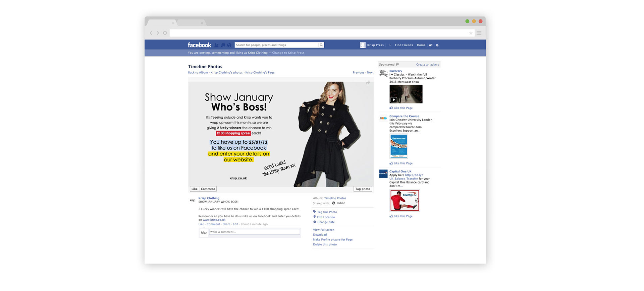Click the Download photo link
This screenshot has width=644, height=291.
point(320,235)
